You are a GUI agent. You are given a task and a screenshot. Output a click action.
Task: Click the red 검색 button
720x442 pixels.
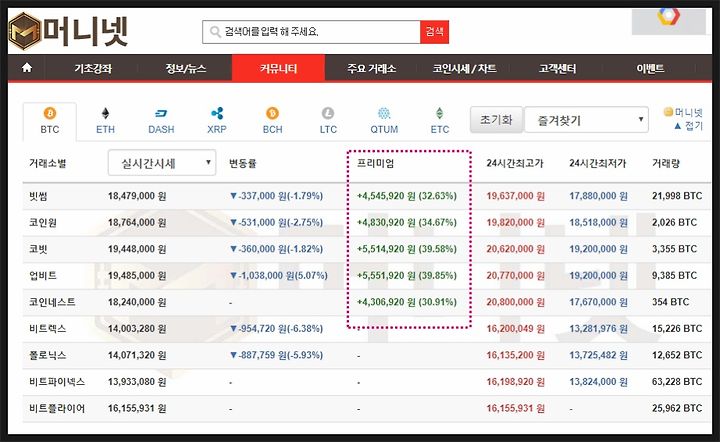[x=434, y=32]
